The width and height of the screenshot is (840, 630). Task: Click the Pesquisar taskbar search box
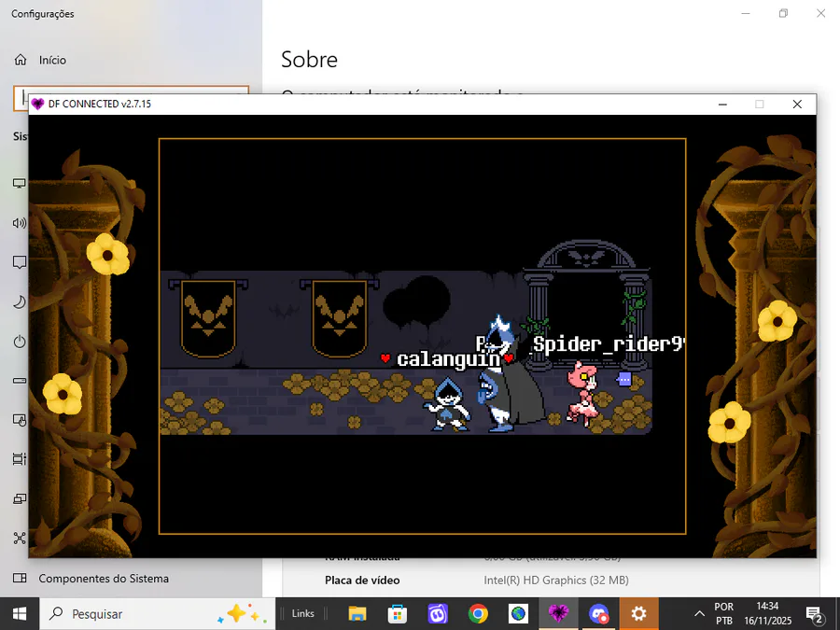158,614
